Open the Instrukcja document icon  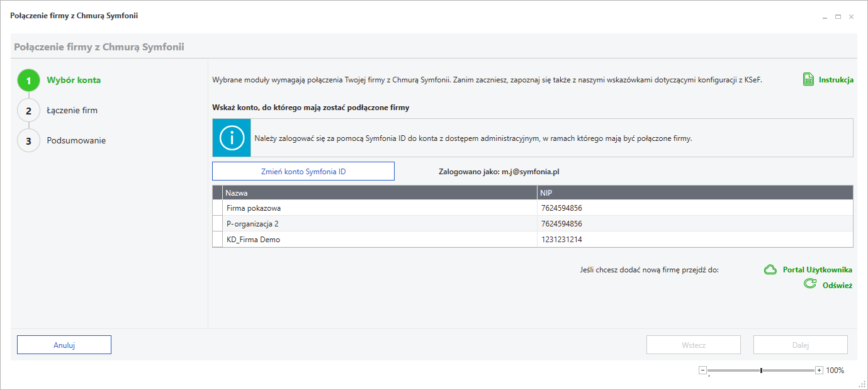point(809,80)
